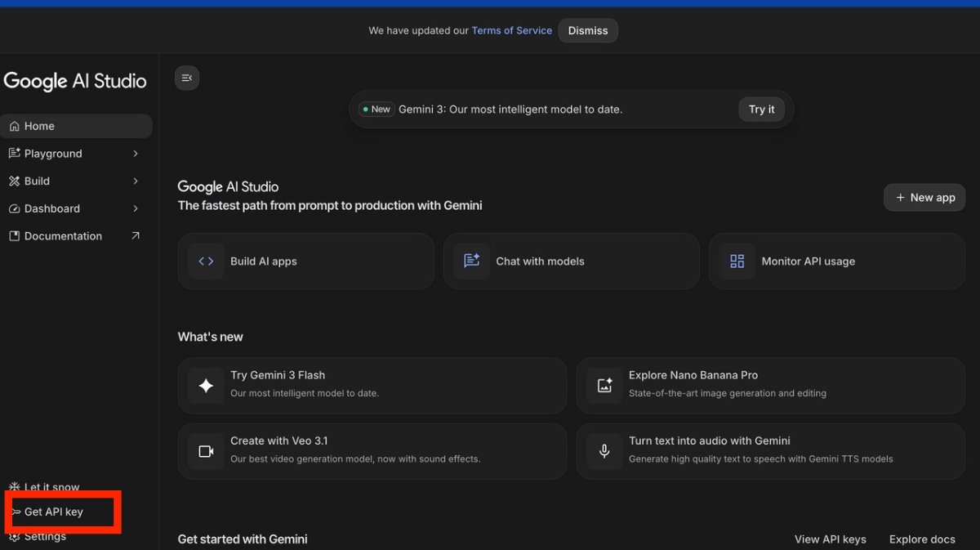Click the sparkle icon beside Try Gemini 3 Flash
The width and height of the screenshot is (980, 550).
[x=206, y=386]
